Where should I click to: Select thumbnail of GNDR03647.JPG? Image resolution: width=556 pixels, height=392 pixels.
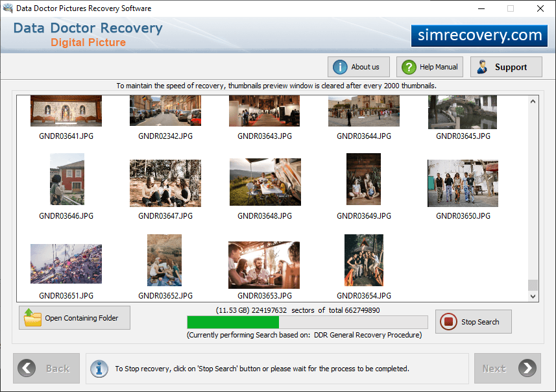(x=165, y=183)
